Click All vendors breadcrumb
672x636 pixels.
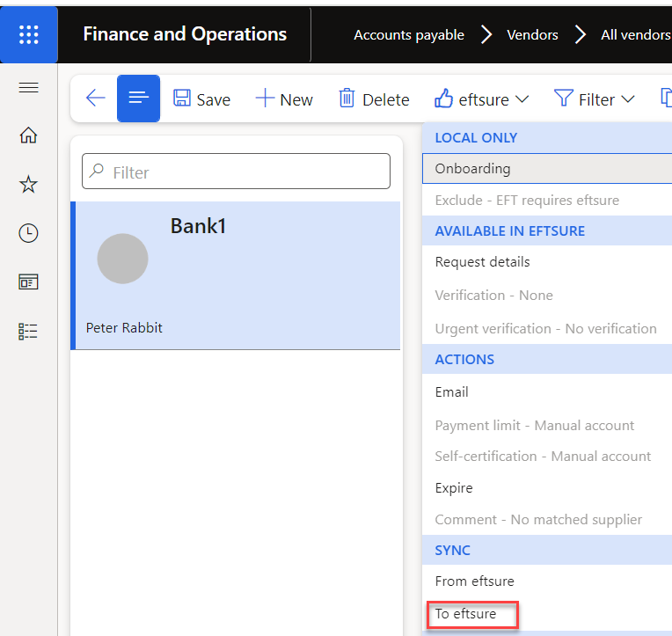pos(636,34)
